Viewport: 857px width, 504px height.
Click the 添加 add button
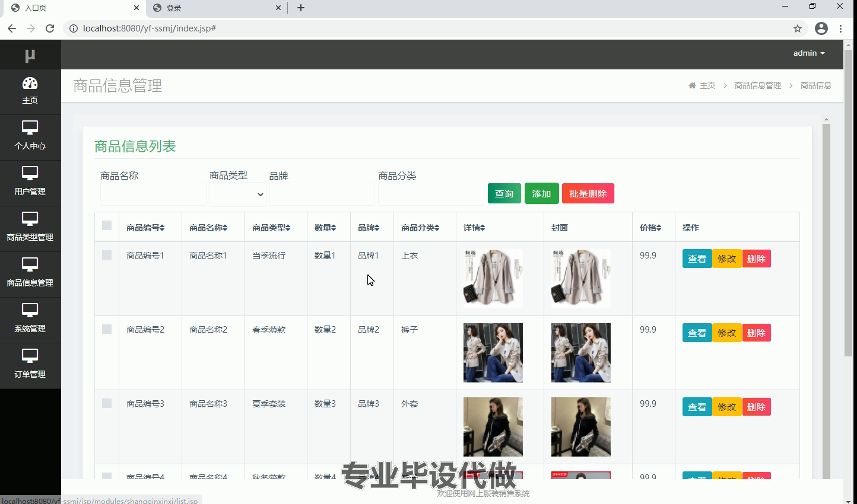tap(541, 193)
